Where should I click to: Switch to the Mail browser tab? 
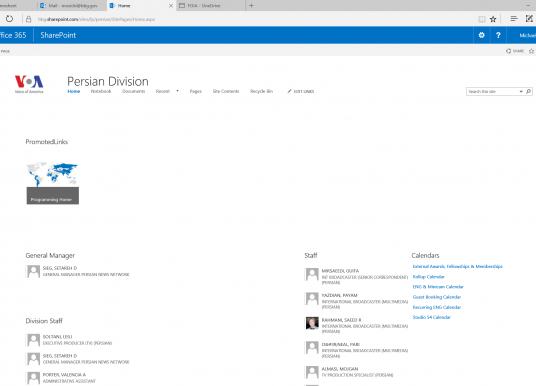coord(72,5)
